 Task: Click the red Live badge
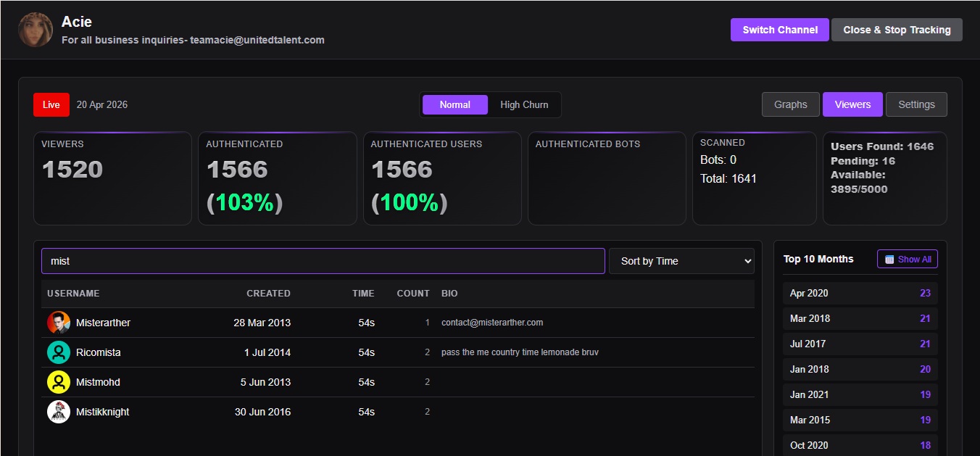[51, 104]
